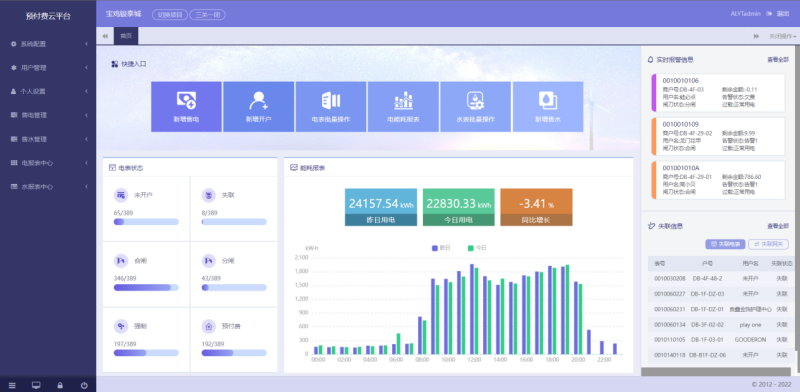800x392 pixels.
Task: Click 查看全部 link in 实时报警信息 panel
Action: point(778,60)
